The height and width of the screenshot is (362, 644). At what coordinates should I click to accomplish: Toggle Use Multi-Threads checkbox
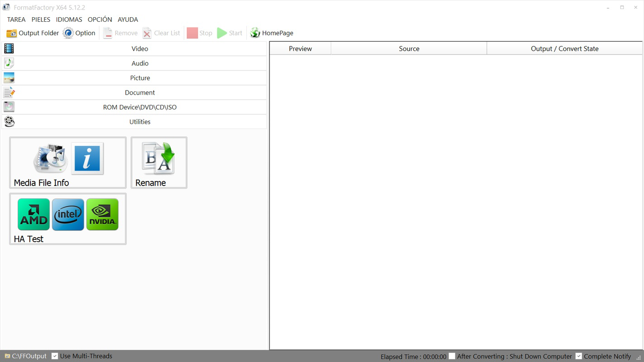[x=54, y=356]
